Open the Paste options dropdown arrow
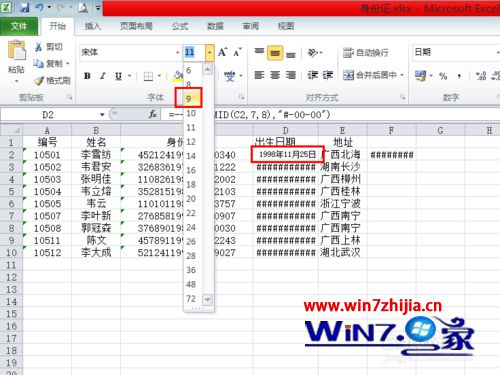500x375 pixels. (x=16, y=81)
